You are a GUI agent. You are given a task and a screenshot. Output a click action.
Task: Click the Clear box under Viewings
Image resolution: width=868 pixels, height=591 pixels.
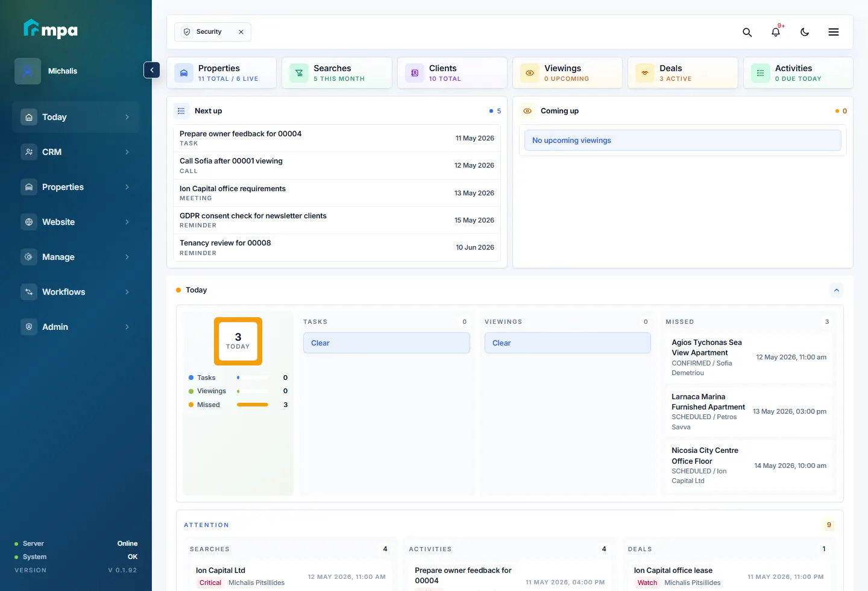568,343
